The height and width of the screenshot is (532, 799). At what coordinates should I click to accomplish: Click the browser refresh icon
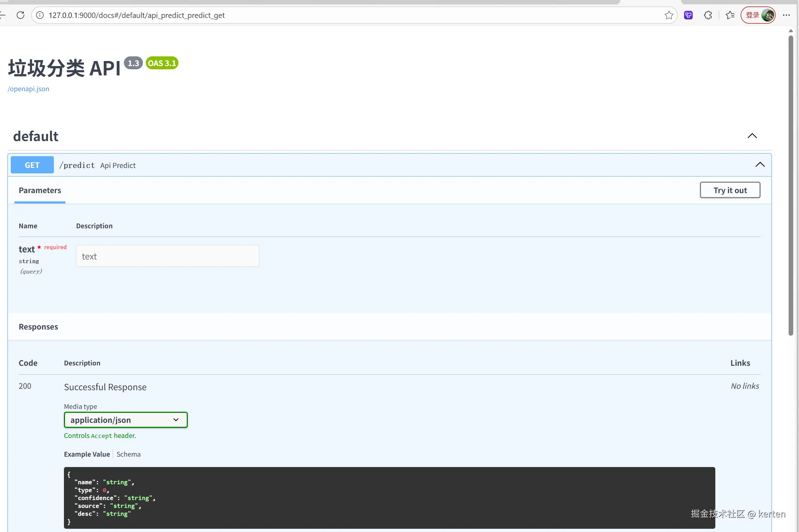20,15
